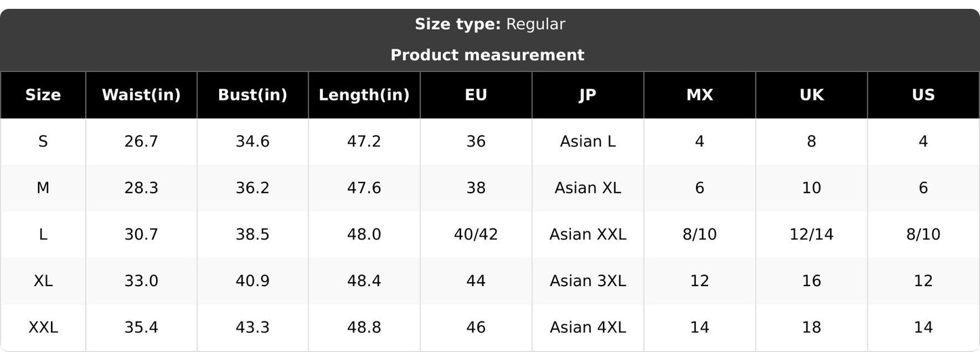Select the Asian XL cell
Viewport: 980px width, 352px height.
[x=588, y=188]
